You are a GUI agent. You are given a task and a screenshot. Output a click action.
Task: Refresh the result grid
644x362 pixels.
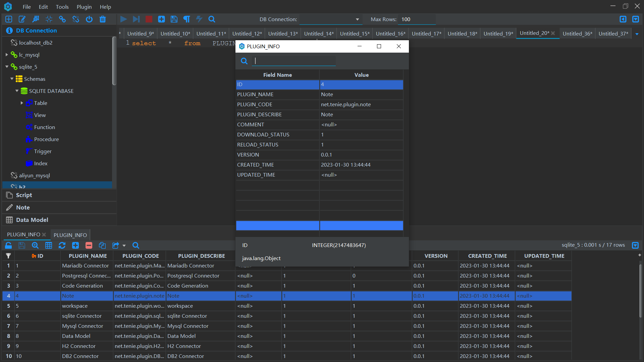pos(62,245)
